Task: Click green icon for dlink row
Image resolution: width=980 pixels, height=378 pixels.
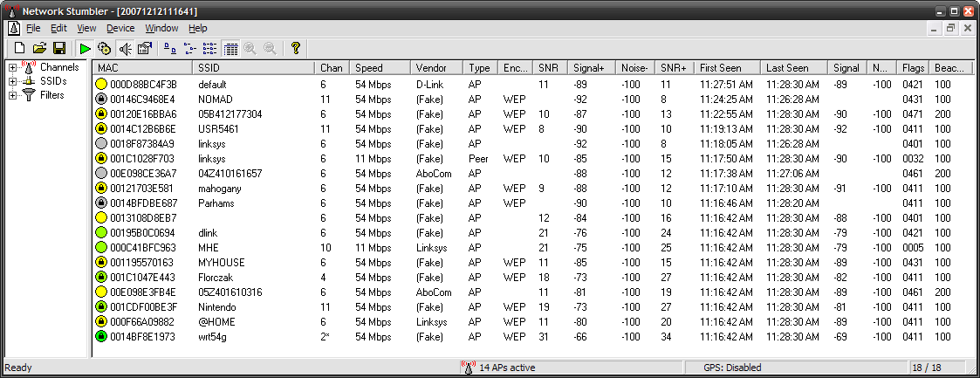Action: (101, 232)
